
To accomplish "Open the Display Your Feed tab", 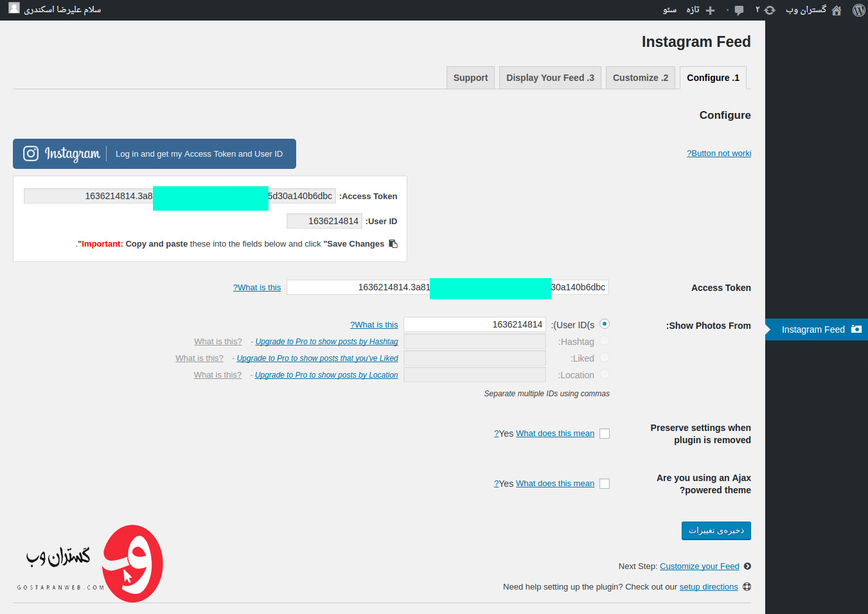I will point(550,78).
